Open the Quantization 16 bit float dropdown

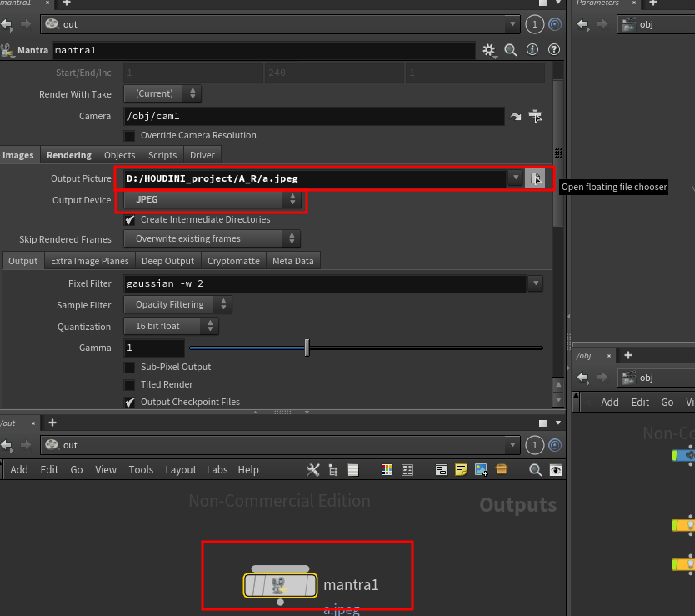coord(171,327)
